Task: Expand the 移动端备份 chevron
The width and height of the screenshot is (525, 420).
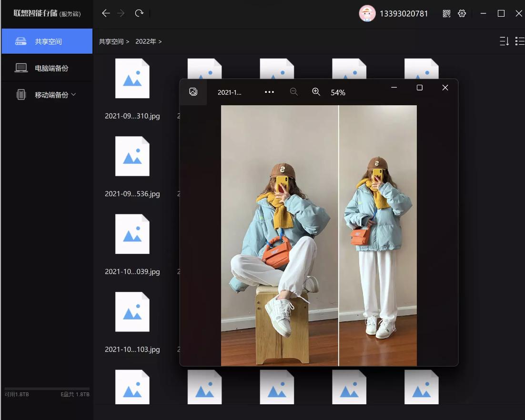Action: [x=74, y=95]
